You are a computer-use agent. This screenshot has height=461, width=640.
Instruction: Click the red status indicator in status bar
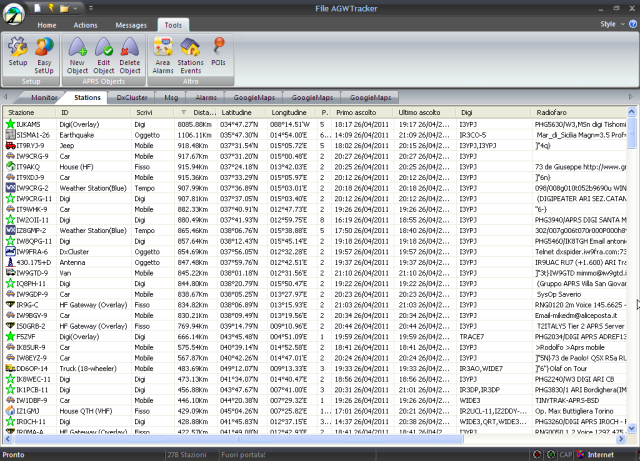click(x=538, y=454)
